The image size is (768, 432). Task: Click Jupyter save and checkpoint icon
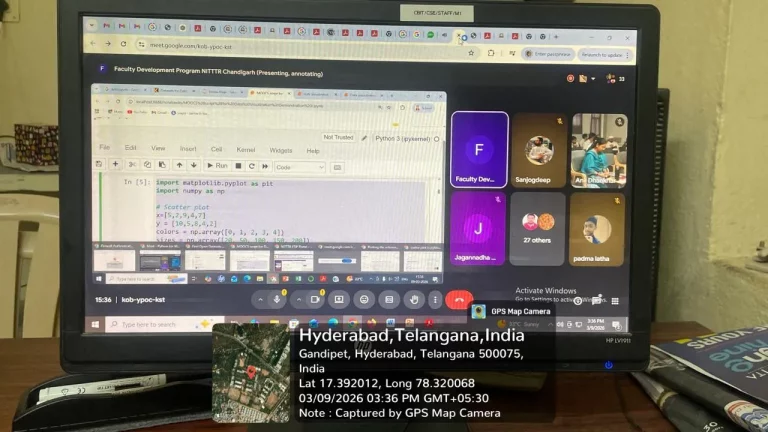pos(99,164)
